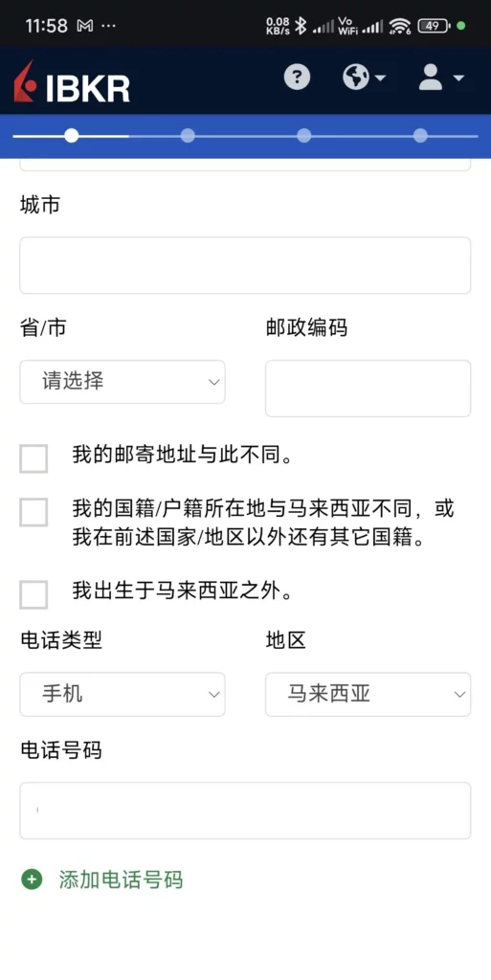
Task: Focus the 城市 text field
Action: point(245,265)
